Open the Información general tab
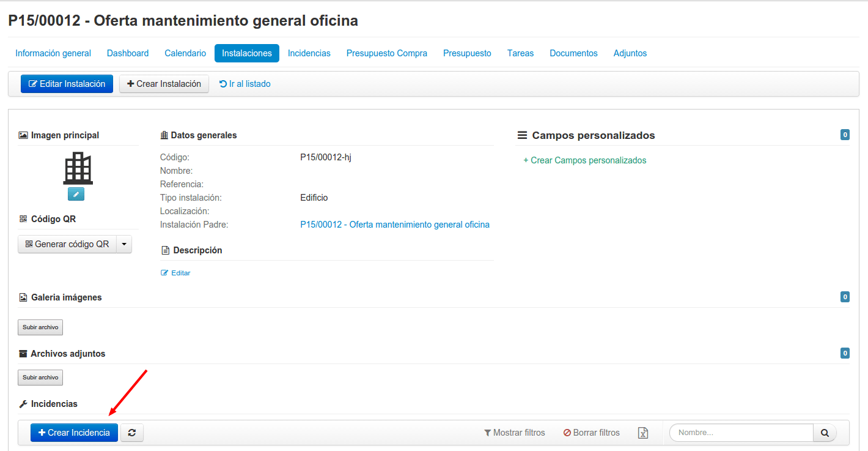Screen dimensions: 868x451 click(53, 53)
